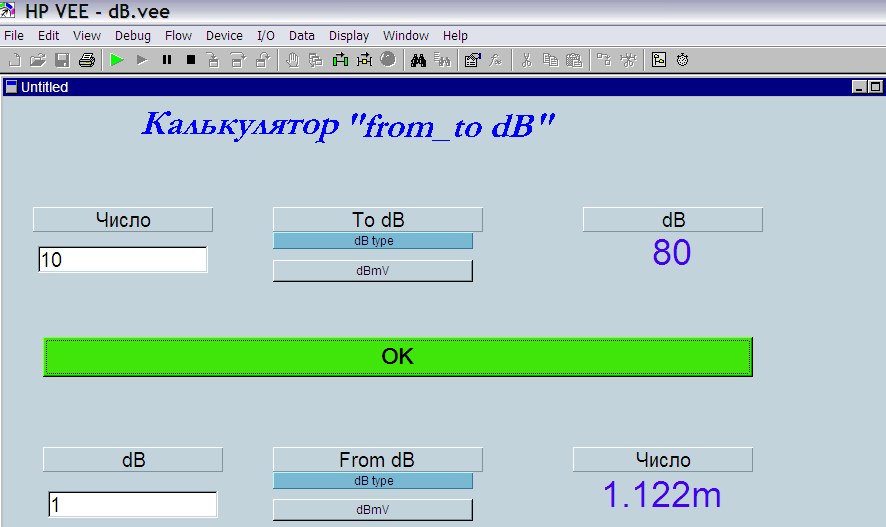Image resolution: width=886 pixels, height=527 pixels.
Task: Click the Число input field containing 10
Action: coord(123,259)
